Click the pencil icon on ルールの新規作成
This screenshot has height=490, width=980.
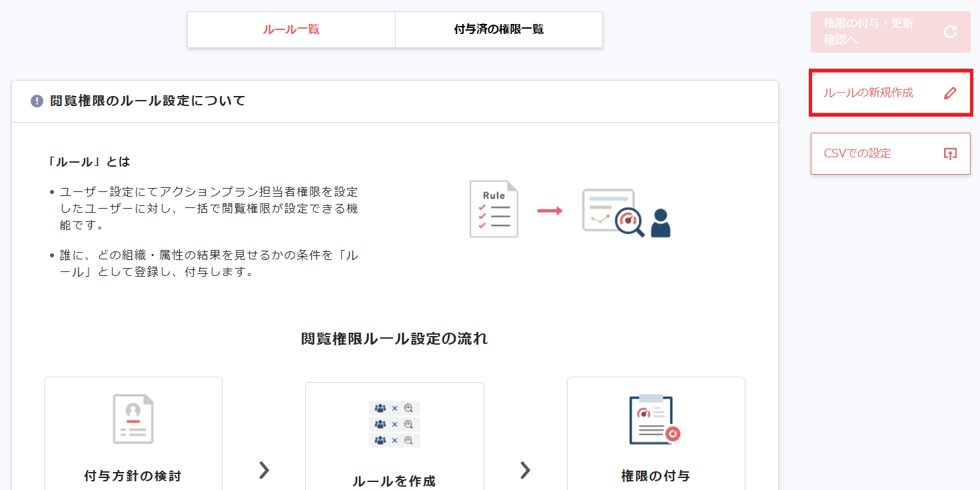point(950,93)
